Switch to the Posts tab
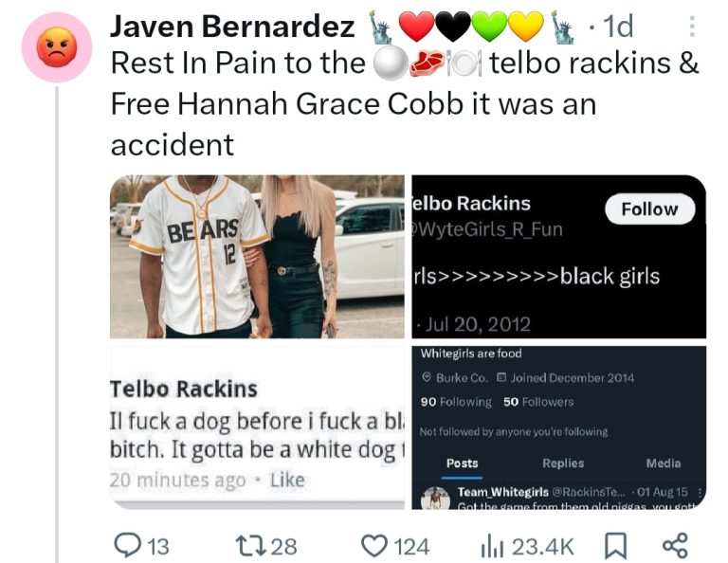Viewport: 728px width, 563px height. pyautogui.click(x=462, y=463)
